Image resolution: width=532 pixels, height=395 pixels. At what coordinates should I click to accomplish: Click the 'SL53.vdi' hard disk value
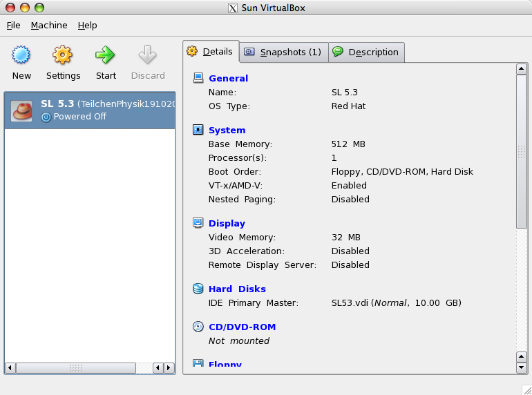coord(397,302)
